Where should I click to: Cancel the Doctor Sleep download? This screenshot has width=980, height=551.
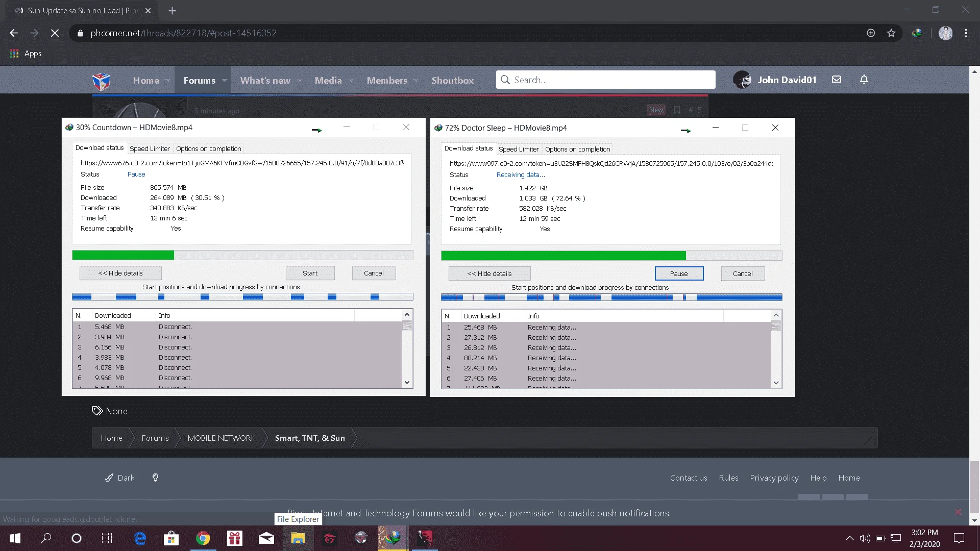coord(743,273)
